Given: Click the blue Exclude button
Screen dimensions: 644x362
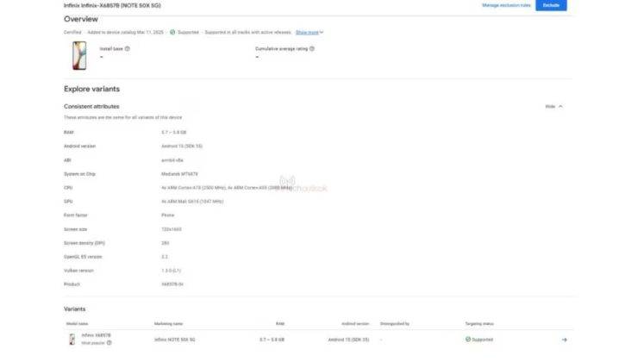Looking at the screenshot, I should 551,5.
